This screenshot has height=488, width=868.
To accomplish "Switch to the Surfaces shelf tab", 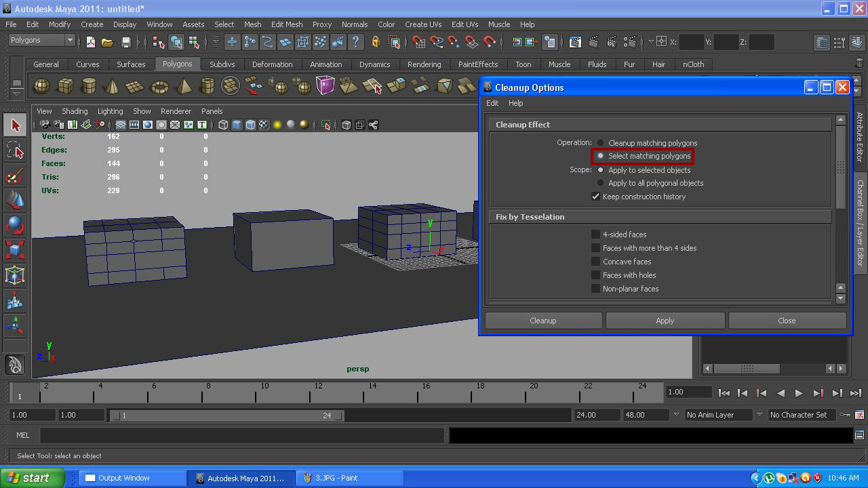I will [x=131, y=64].
